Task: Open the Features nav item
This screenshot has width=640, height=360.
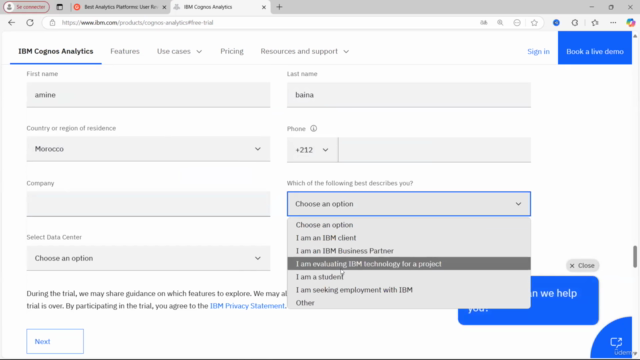Action: coord(125,51)
